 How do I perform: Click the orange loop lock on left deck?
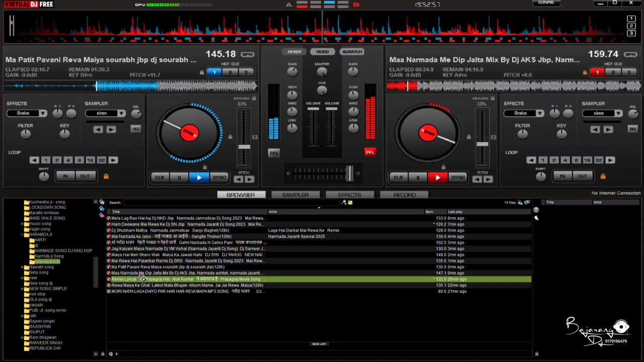tap(106, 176)
